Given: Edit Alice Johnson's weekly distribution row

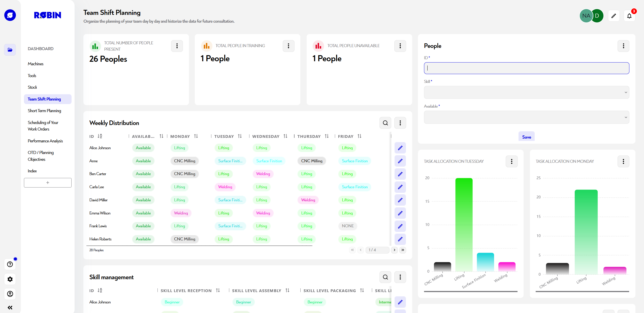Looking at the screenshot, I should point(400,148).
